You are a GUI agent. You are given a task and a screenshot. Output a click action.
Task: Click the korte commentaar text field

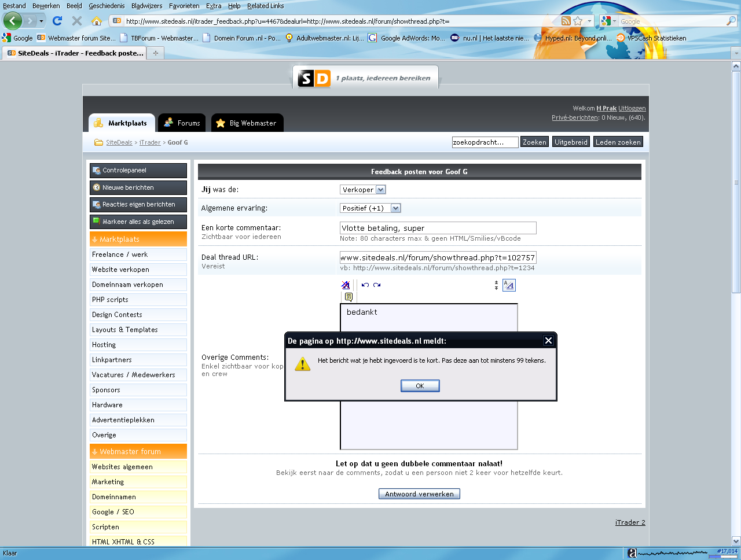coord(438,228)
